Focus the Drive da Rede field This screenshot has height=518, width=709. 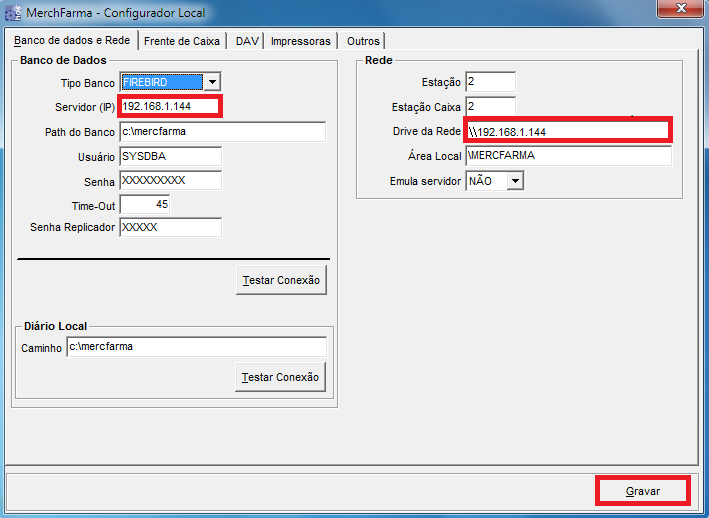point(567,132)
